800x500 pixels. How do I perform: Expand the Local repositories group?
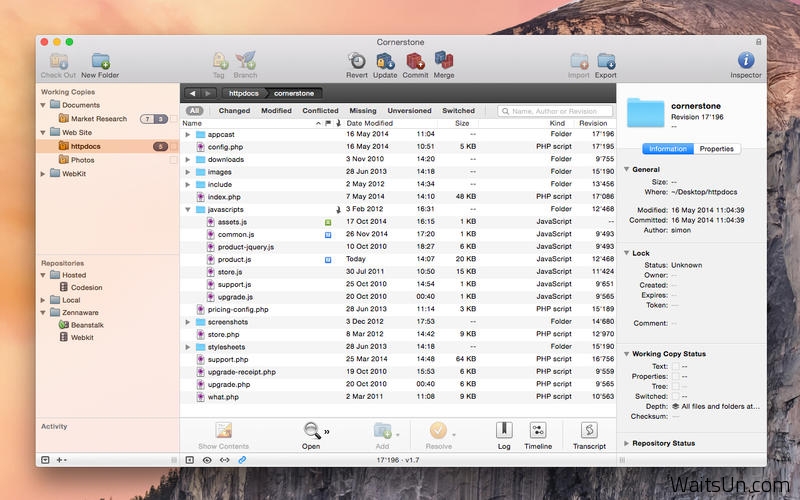point(43,301)
